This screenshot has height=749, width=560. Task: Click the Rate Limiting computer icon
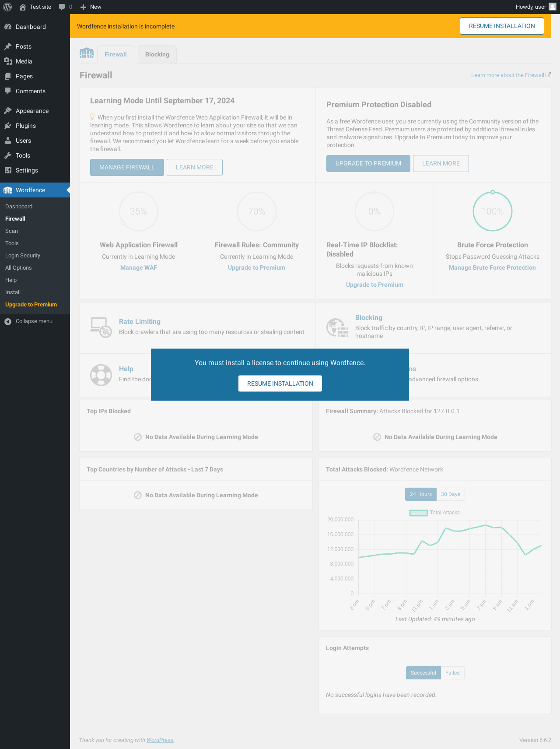coord(101,327)
